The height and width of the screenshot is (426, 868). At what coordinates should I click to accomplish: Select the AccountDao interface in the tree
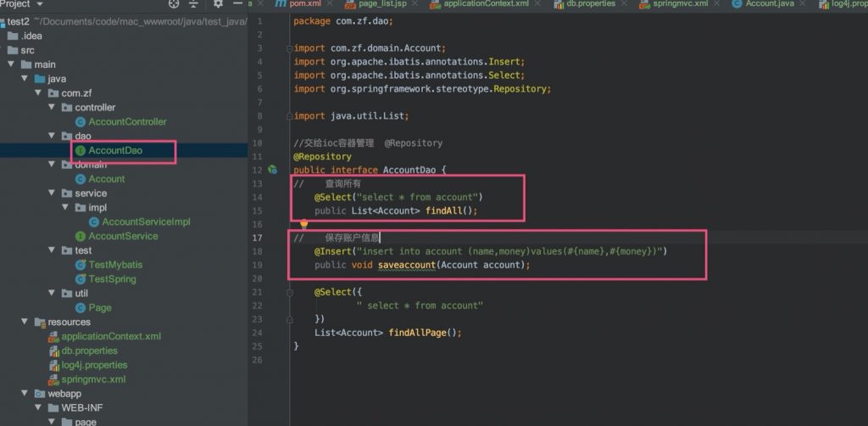(115, 150)
